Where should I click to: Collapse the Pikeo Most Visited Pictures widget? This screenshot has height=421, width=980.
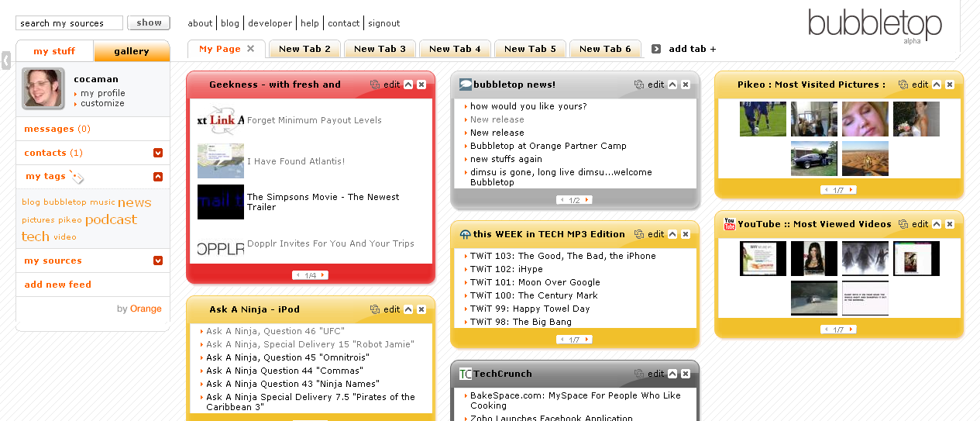pyautogui.click(x=937, y=85)
